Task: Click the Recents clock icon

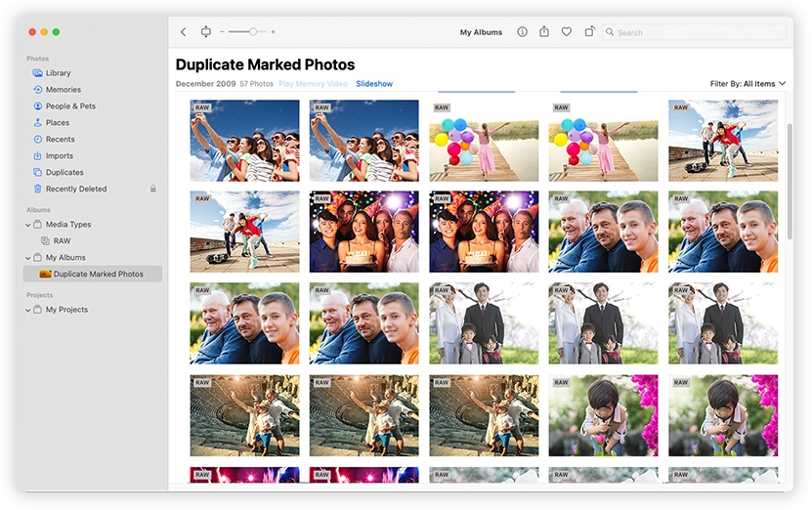Action: (x=37, y=140)
